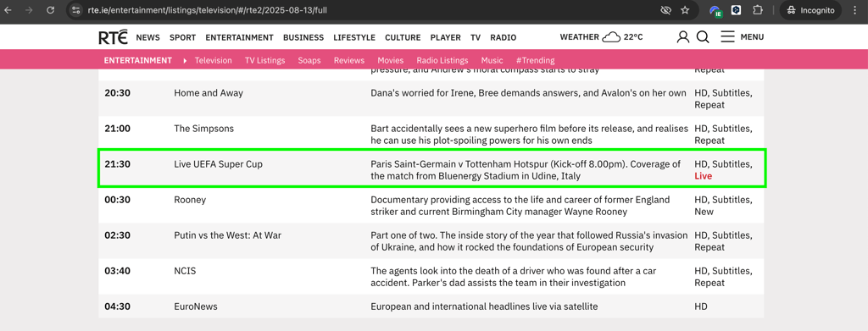868x331 pixels.
Task: Open the Incognito profile button
Action: [x=810, y=10]
